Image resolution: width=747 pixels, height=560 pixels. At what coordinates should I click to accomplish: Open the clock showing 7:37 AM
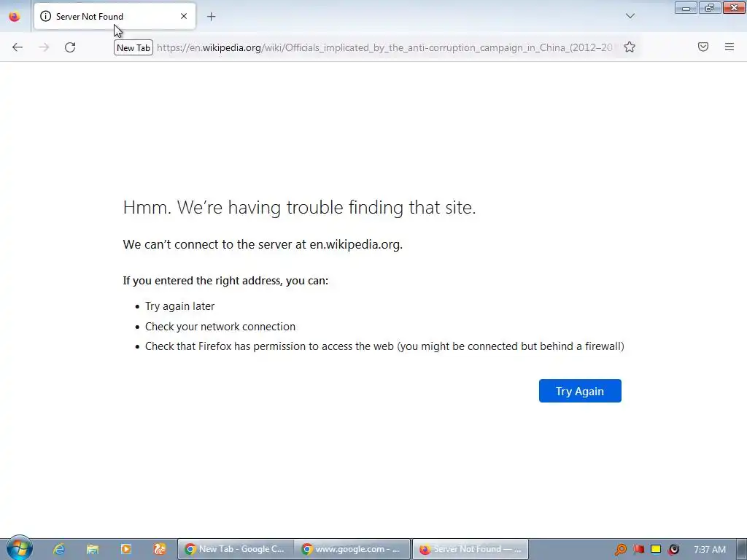pyautogui.click(x=710, y=550)
